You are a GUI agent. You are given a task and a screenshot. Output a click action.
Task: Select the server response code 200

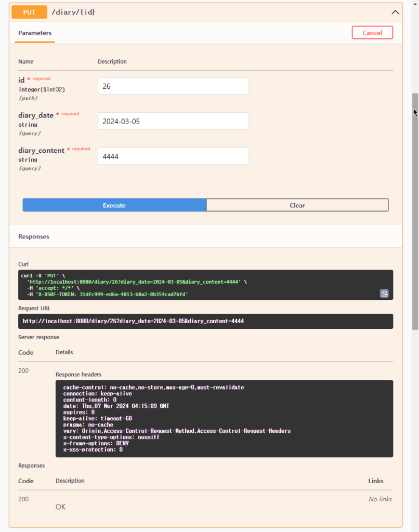(x=23, y=371)
